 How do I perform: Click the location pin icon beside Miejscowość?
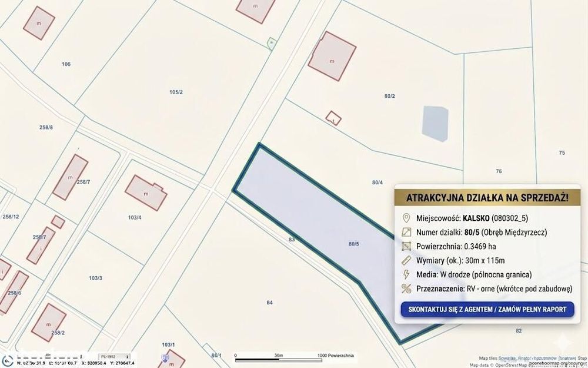pos(406,218)
